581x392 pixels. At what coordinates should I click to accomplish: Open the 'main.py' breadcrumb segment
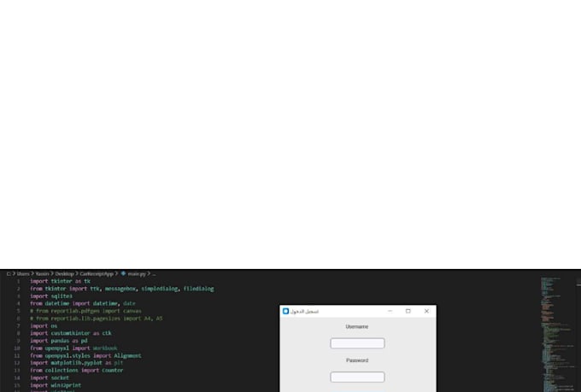(137, 274)
